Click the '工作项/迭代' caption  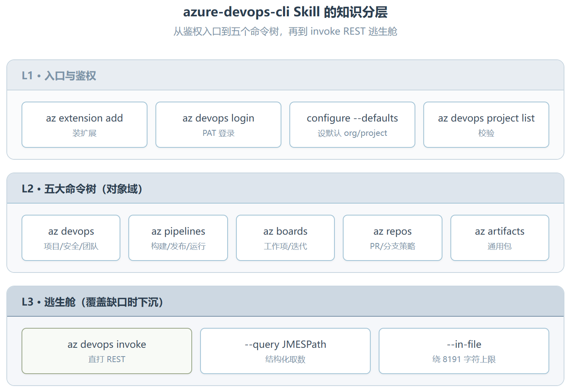[285, 246]
